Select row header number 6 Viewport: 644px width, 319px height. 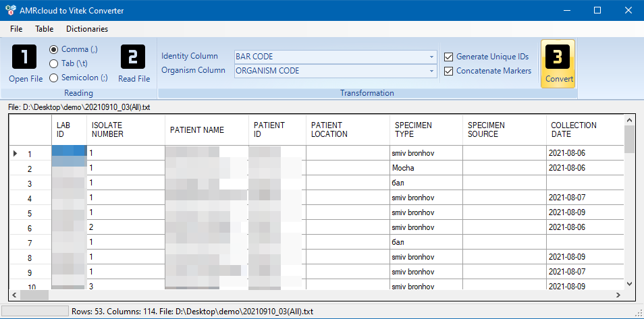(x=30, y=227)
